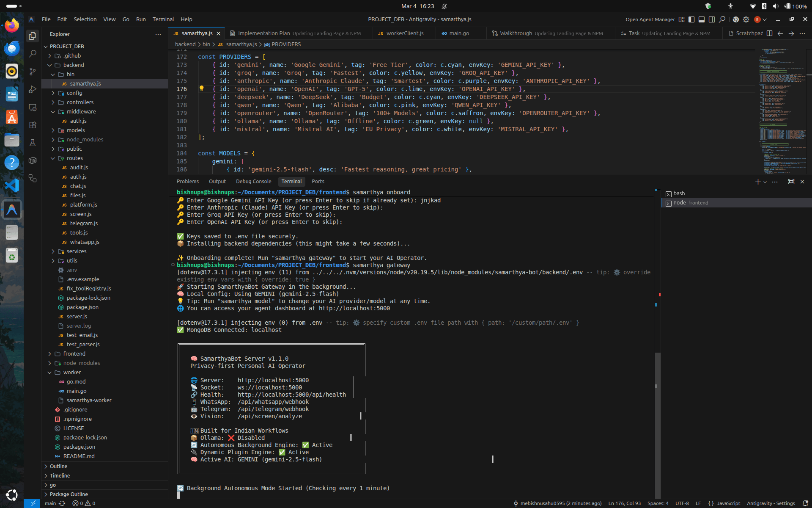Click the Open Agent Manager button
The height and width of the screenshot is (508, 812).
(650, 19)
